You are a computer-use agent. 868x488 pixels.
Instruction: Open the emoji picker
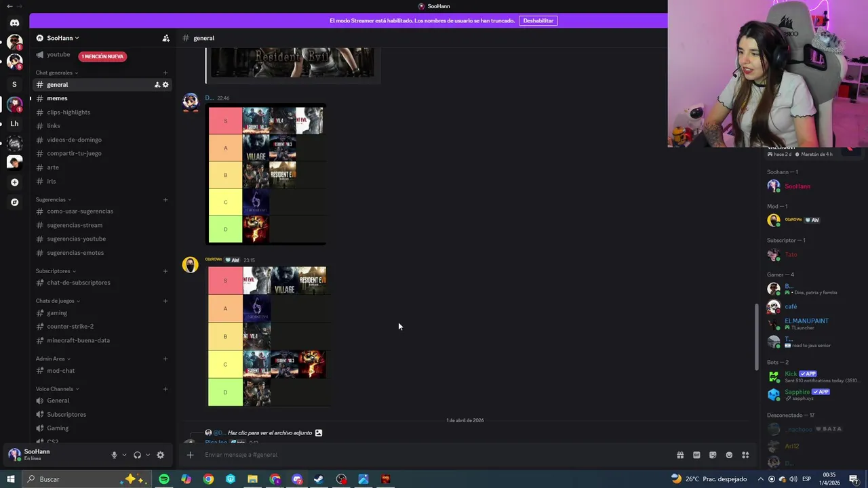point(729,455)
